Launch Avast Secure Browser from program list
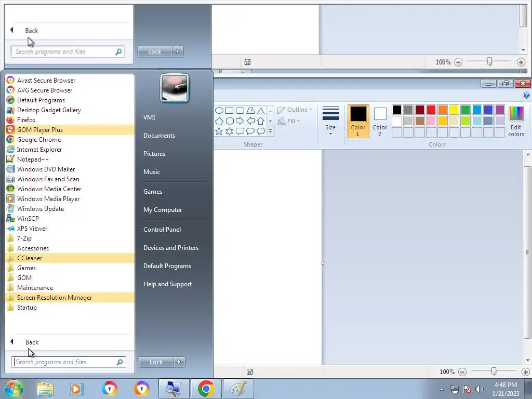532x399 pixels. 70,81
